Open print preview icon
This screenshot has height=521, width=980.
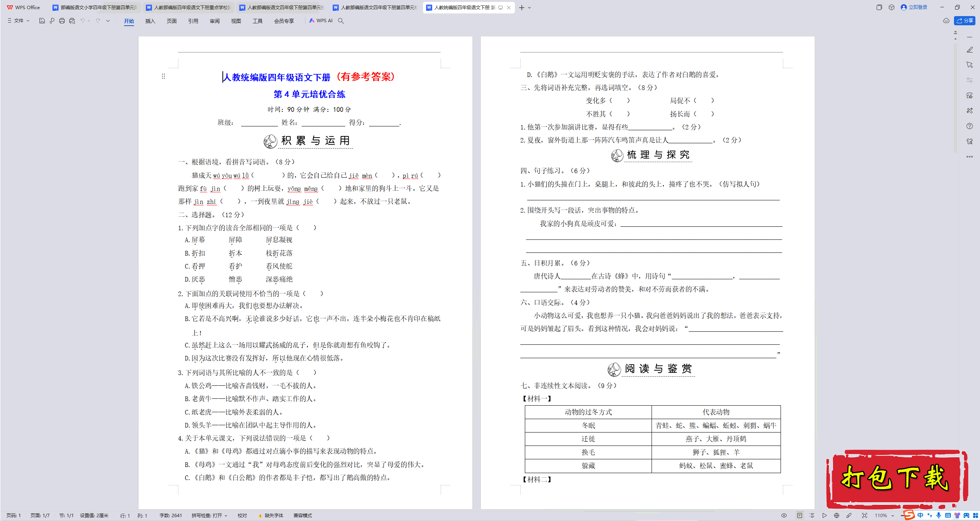[72, 21]
